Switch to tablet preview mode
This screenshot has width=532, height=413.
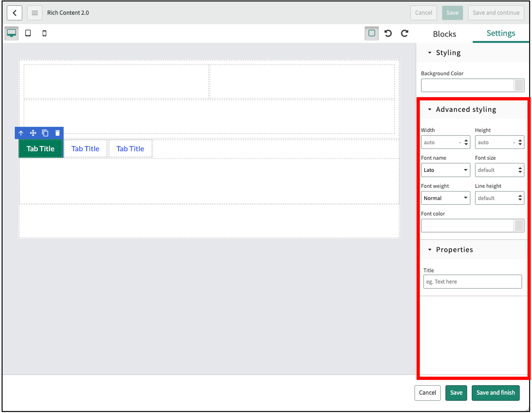point(28,33)
